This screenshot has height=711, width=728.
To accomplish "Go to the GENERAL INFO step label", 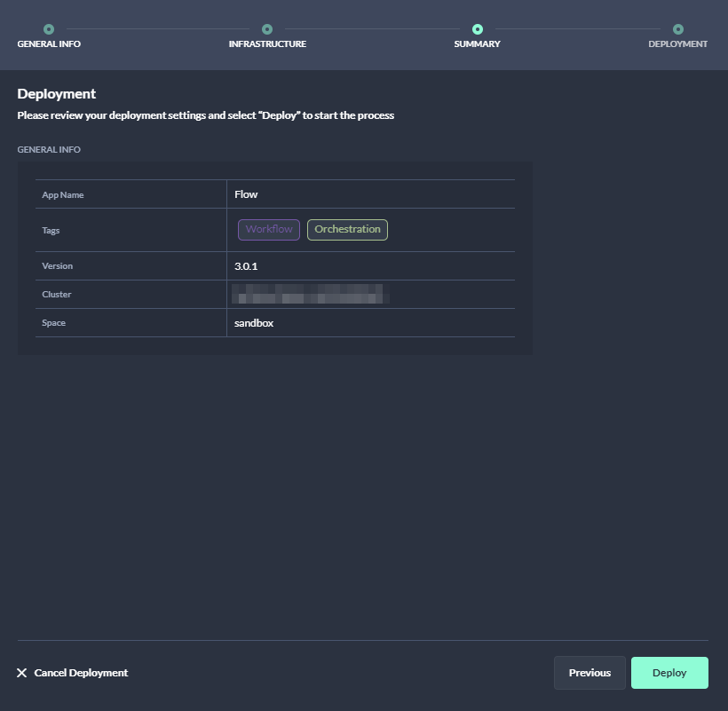I will (49, 44).
